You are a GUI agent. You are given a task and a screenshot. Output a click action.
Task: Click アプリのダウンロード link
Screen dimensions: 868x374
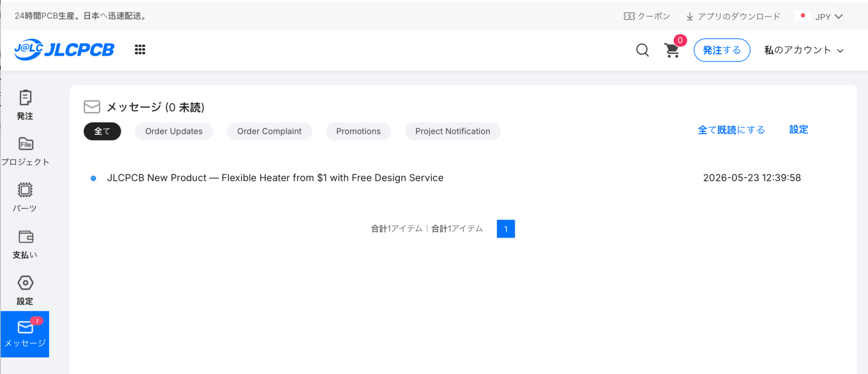733,17
